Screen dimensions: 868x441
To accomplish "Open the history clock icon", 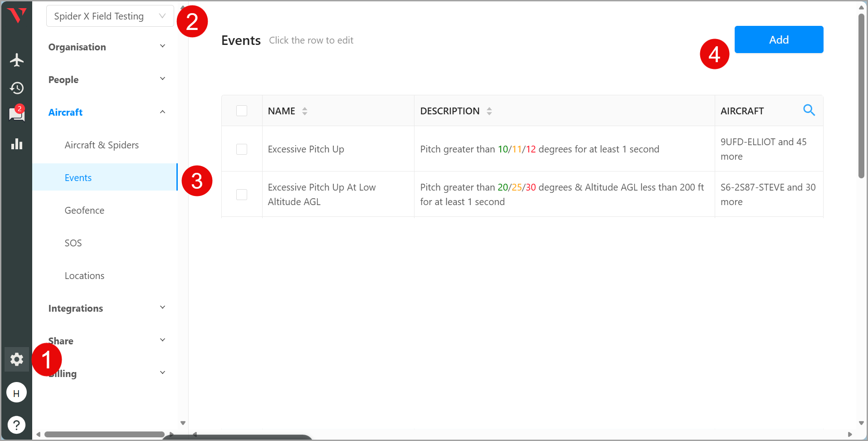I will (x=17, y=88).
